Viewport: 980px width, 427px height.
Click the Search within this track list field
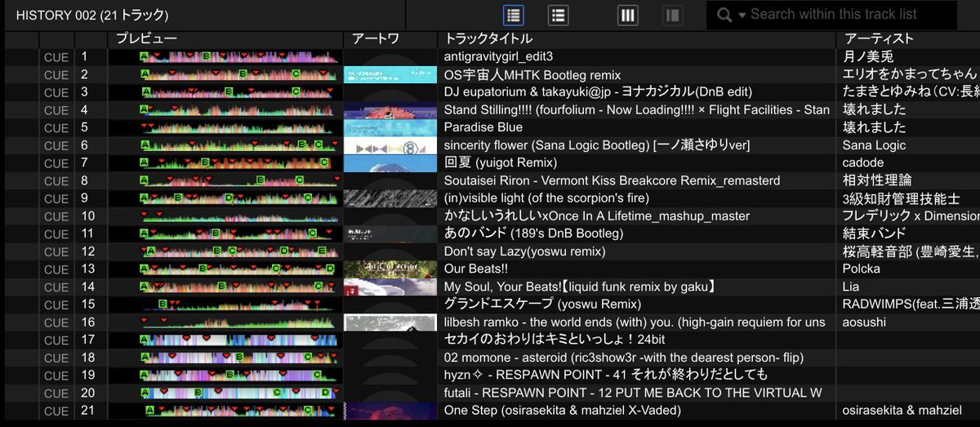(x=833, y=15)
